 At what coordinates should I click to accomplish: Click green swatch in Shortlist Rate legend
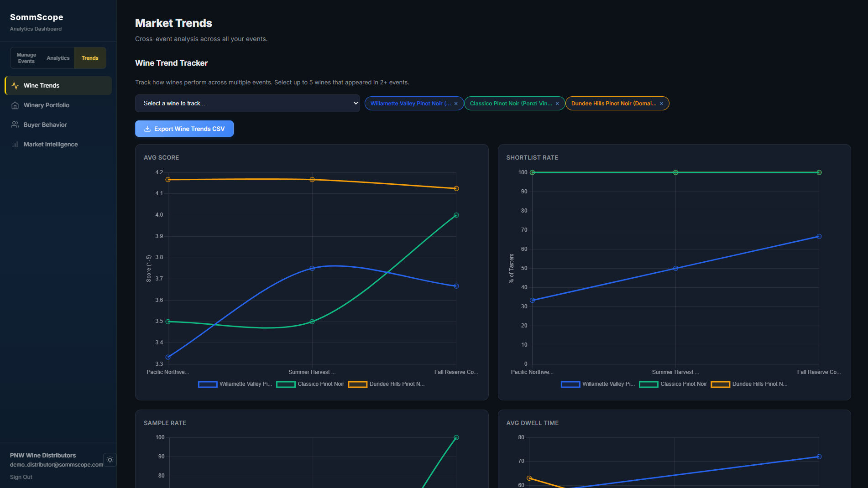coord(648,384)
